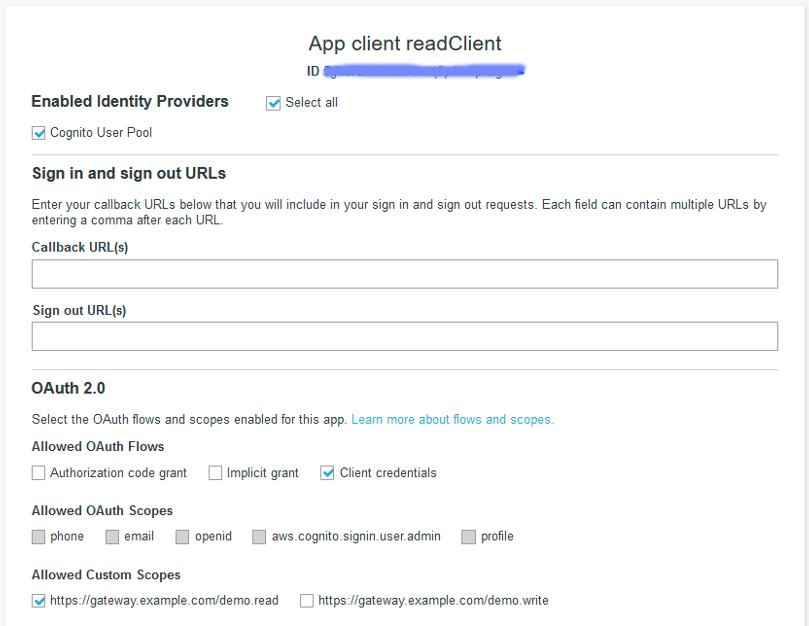Click inside the Sign out URL(s) field

[x=404, y=336]
